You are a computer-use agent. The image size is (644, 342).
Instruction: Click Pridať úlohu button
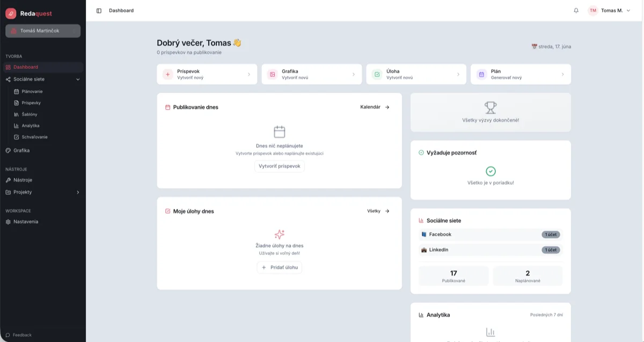(280, 267)
